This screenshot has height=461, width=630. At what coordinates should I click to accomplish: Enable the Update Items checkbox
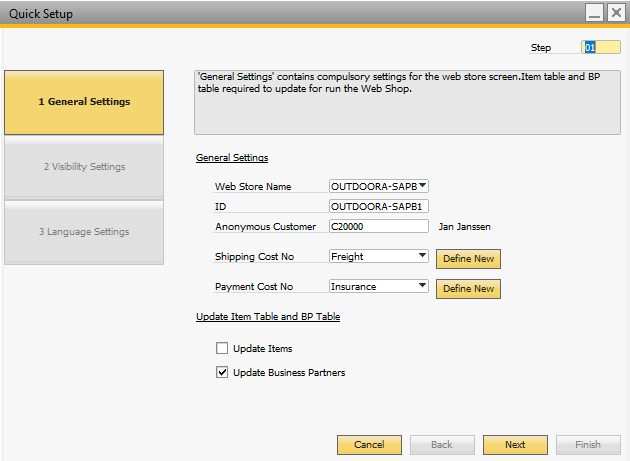click(222, 348)
